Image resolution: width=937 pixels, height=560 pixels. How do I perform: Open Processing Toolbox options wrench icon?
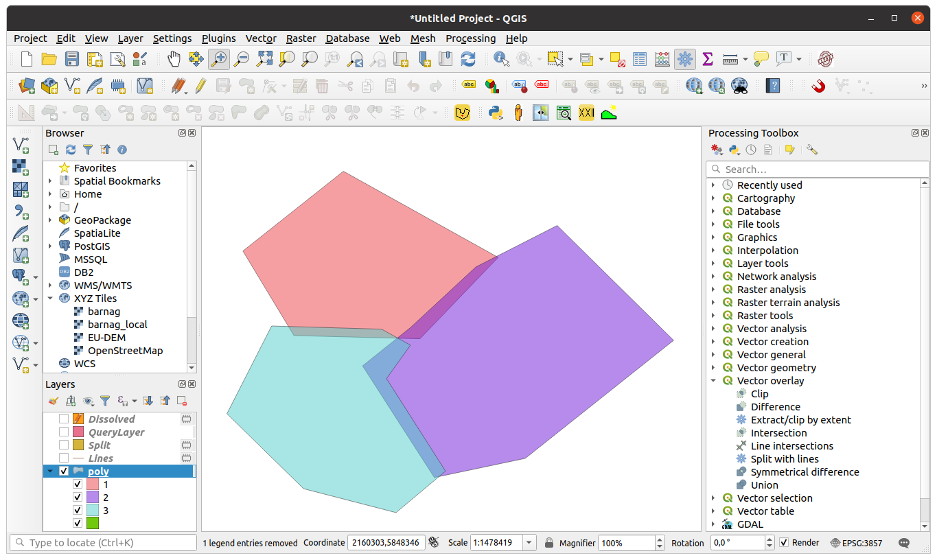click(x=812, y=150)
